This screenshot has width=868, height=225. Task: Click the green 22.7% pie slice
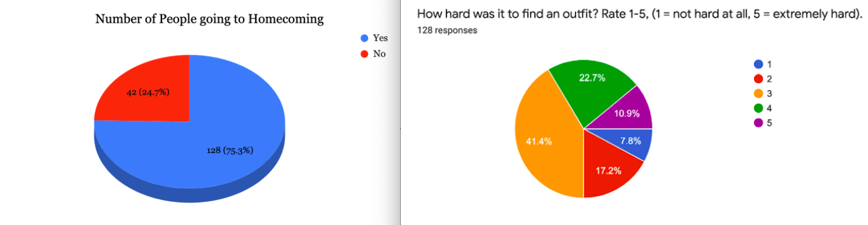(591, 85)
